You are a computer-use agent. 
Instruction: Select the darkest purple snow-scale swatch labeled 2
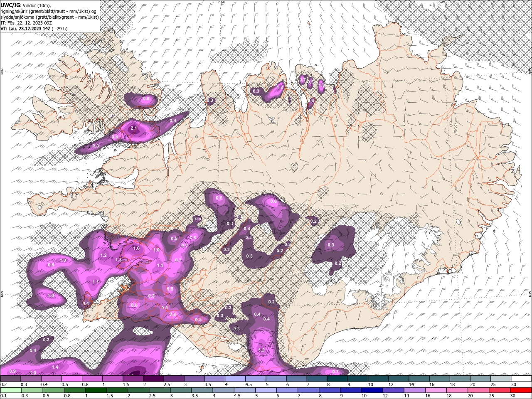[x=154, y=379]
